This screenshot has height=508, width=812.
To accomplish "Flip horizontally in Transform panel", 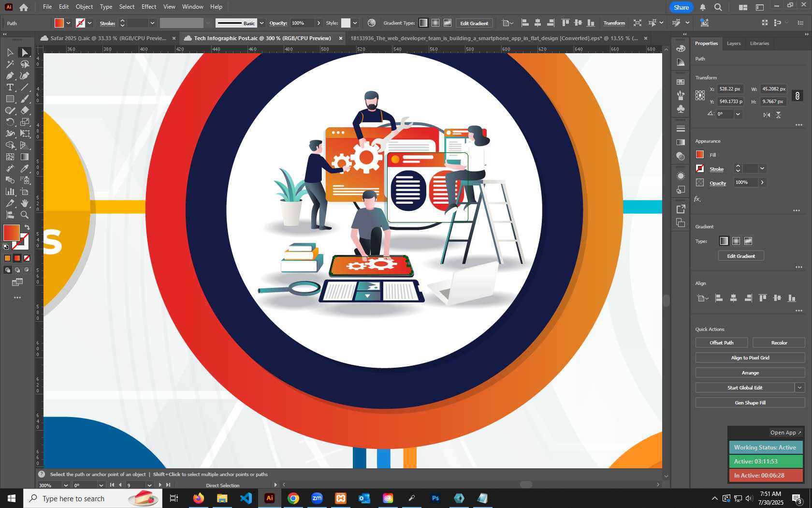I will (x=767, y=115).
